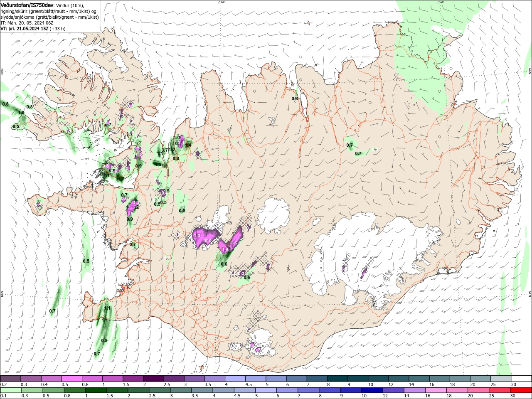Select the lilac 14 swatch on lower scale
The image size is (532, 399).
414,390
